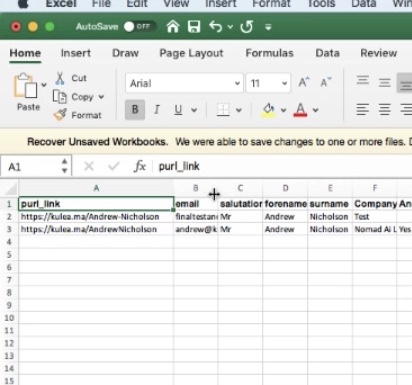Select column A header
Image resolution: width=412 pixels, height=385 pixels.
(x=96, y=188)
